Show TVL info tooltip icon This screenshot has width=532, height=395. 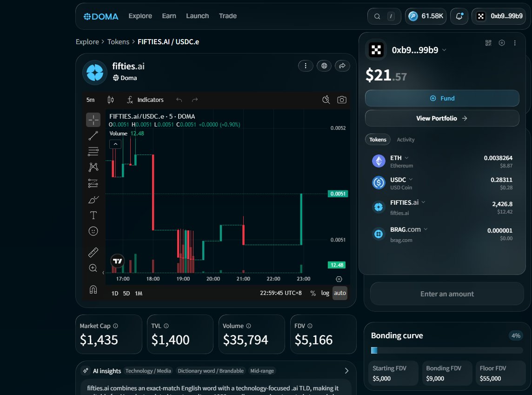[x=166, y=326]
